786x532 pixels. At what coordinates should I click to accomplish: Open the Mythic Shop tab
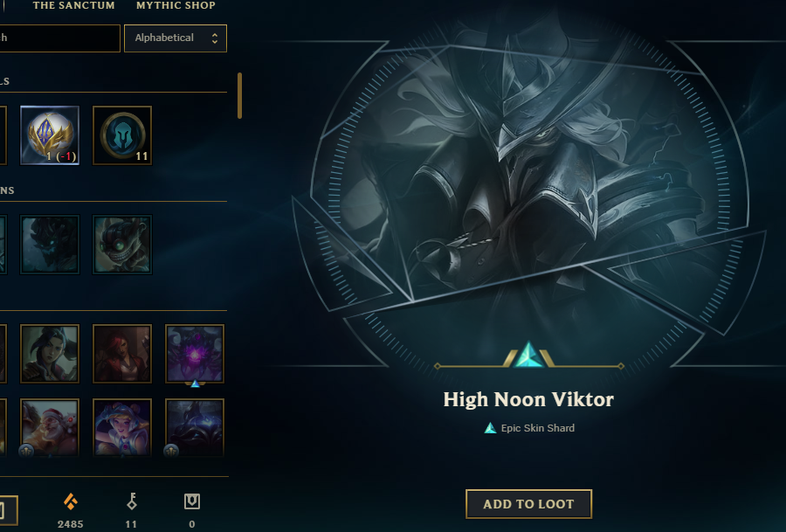click(x=176, y=5)
